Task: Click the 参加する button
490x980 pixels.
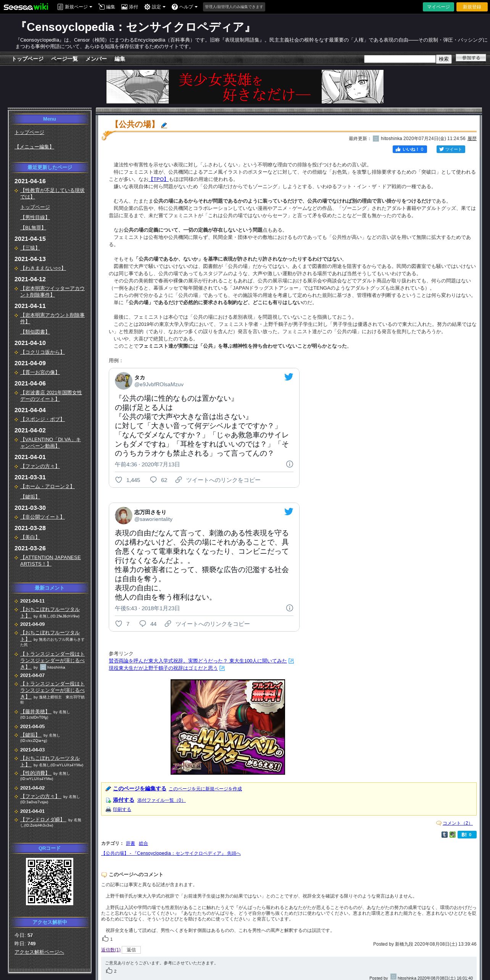Action: [x=471, y=58]
